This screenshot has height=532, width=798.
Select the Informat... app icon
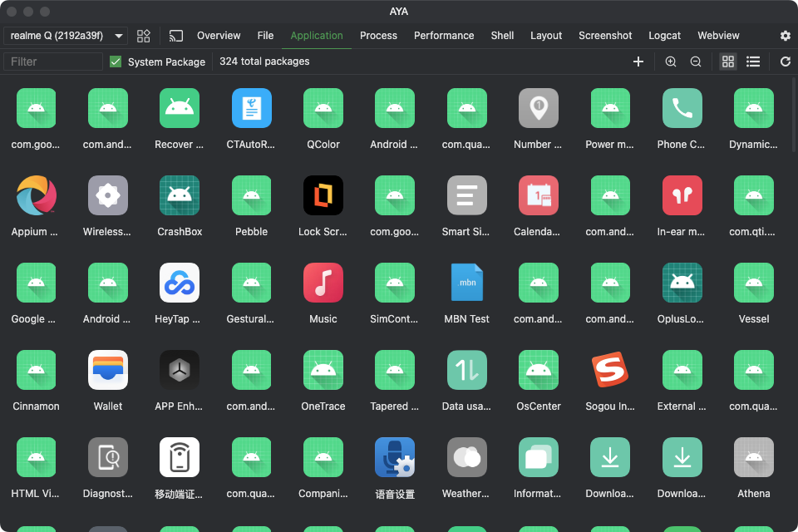[x=539, y=457]
